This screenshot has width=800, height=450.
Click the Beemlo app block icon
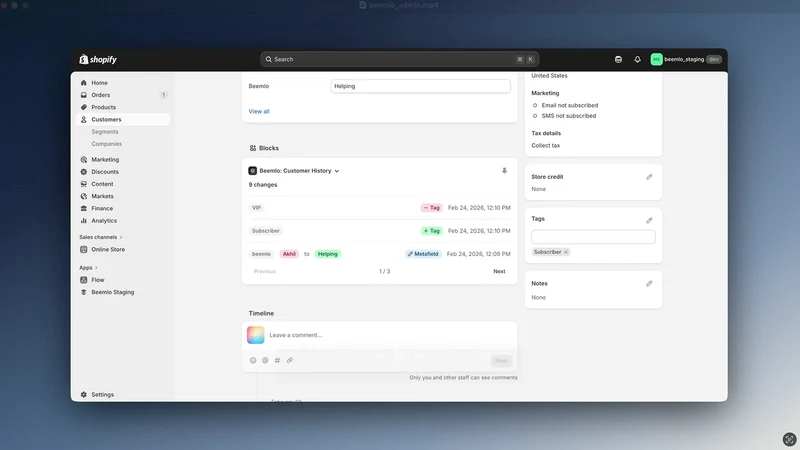[253, 171]
